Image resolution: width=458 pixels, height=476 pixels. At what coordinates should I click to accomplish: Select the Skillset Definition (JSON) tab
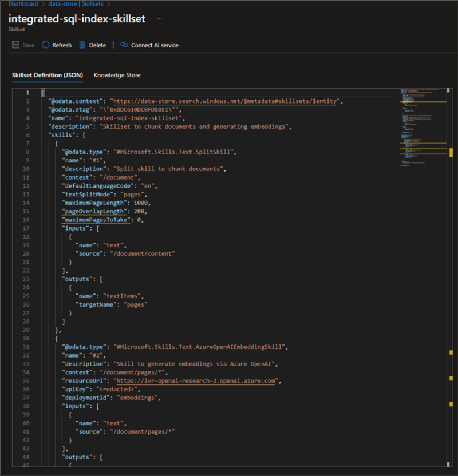tap(48, 75)
